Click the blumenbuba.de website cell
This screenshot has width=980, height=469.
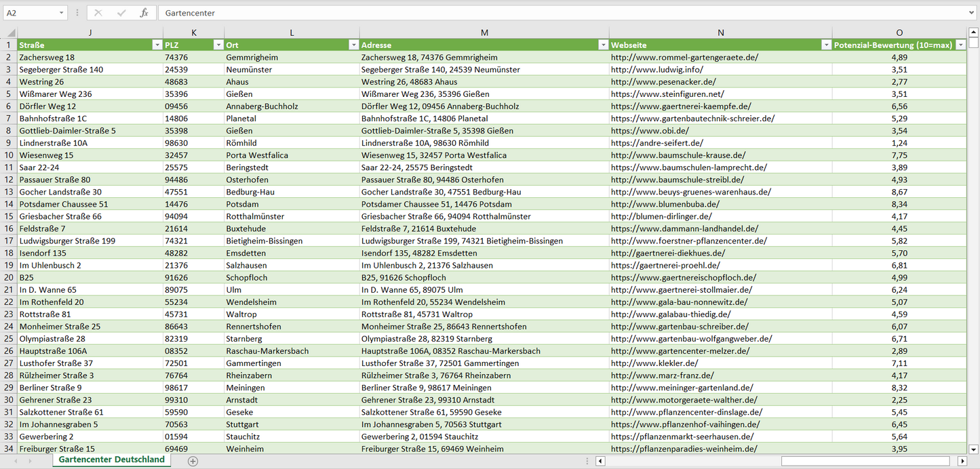(x=665, y=204)
